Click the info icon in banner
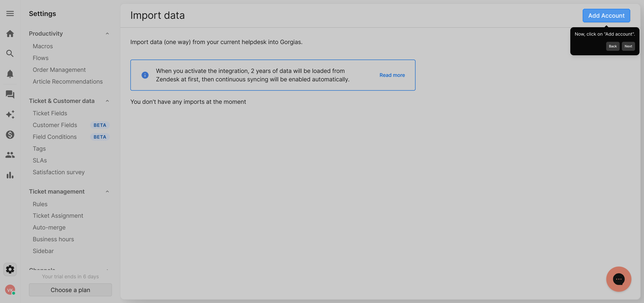 pyautogui.click(x=145, y=75)
